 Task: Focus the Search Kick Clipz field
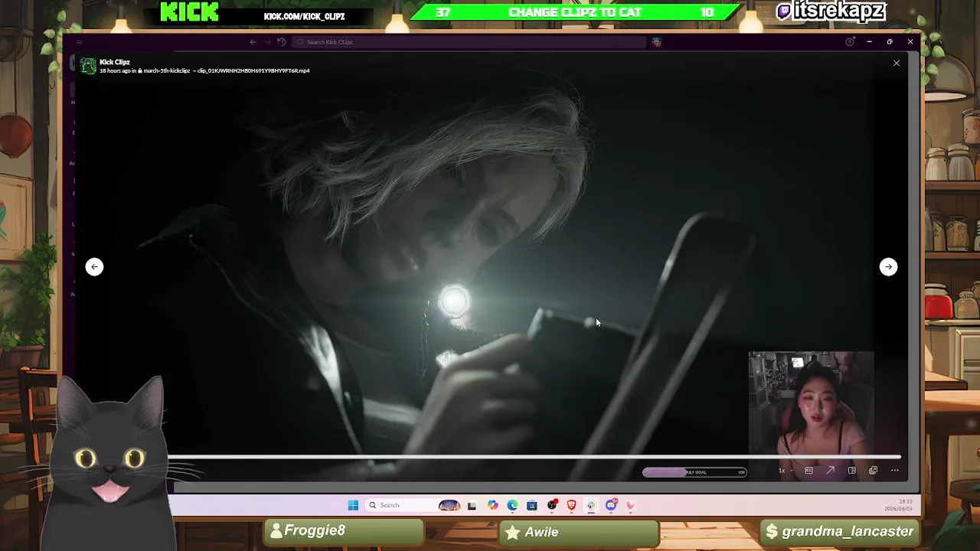pyautogui.click(x=469, y=42)
